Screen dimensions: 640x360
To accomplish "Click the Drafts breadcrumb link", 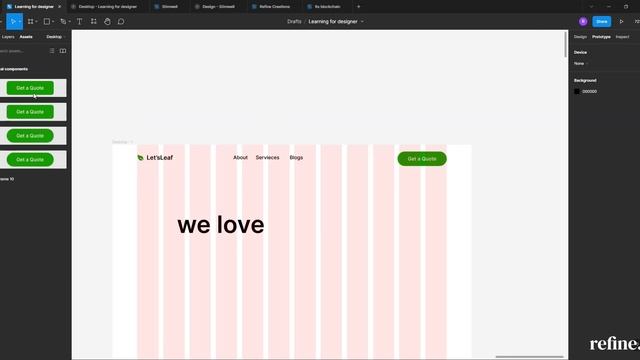I will (x=294, y=22).
